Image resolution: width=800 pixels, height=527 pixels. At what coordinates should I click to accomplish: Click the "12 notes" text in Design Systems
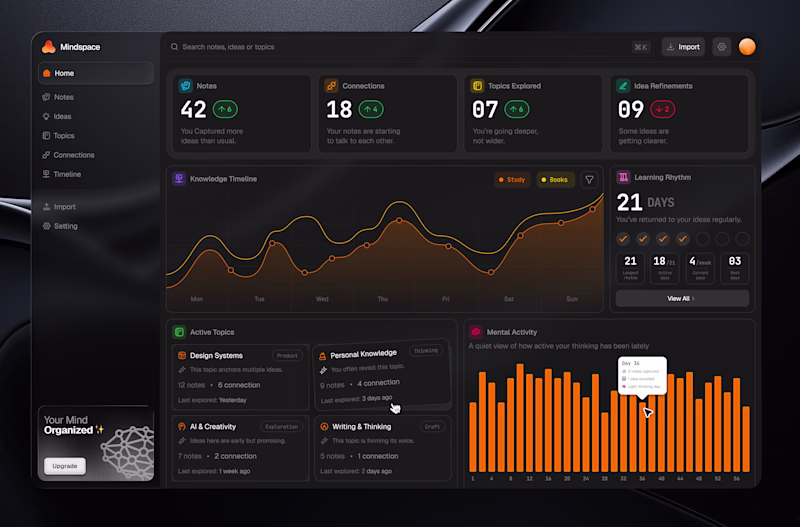[x=191, y=385]
